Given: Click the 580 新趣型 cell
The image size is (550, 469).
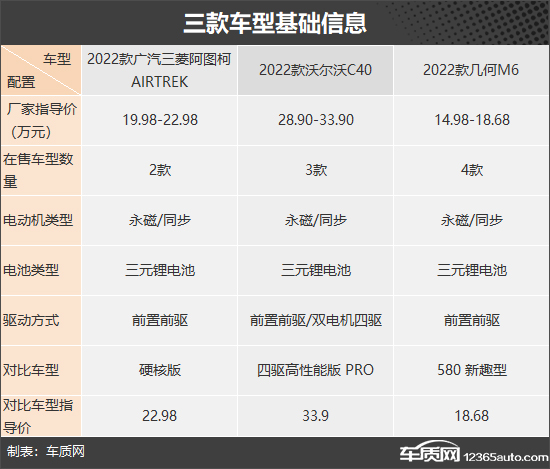Looking at the screenshot, I should (x=472, y=370).
